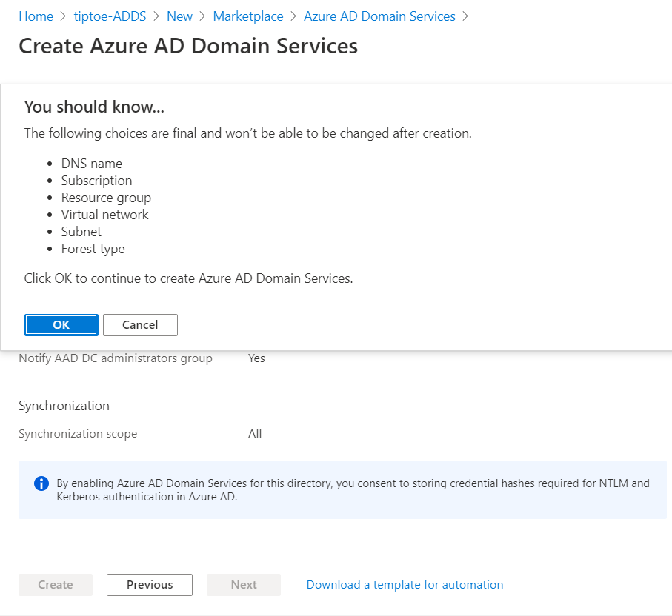The image size is (672, 616).
Task: Click the Previous button
Action: click(x=150, y=585)
